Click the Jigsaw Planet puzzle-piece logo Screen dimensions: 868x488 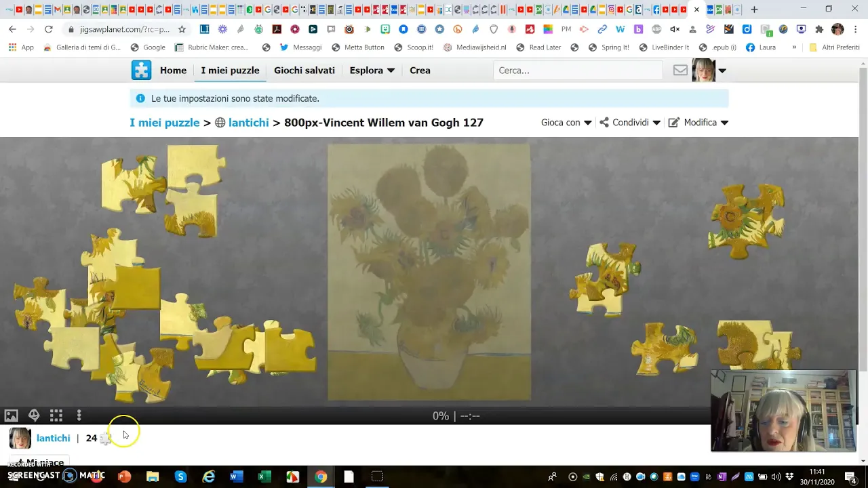click(141, 70)
